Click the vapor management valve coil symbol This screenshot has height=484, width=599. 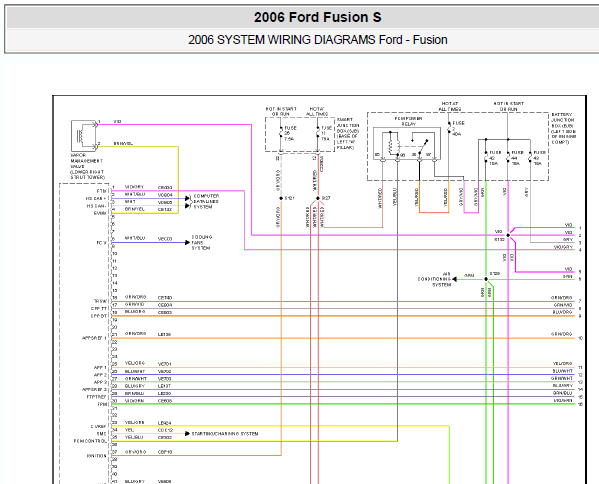click(80, 136)
